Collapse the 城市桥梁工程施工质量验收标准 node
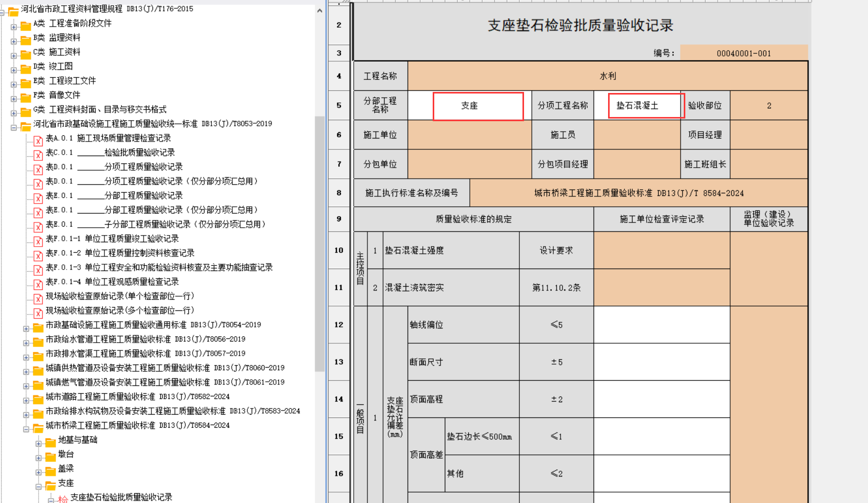 coord(26,429)
